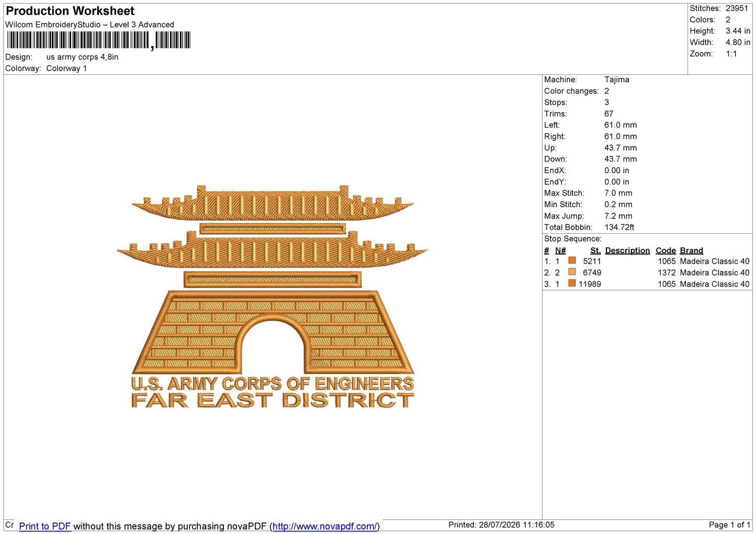This screenshot has height=534, width=756.
Task: Click the Brand column header
Action: (x=691, y=251)
